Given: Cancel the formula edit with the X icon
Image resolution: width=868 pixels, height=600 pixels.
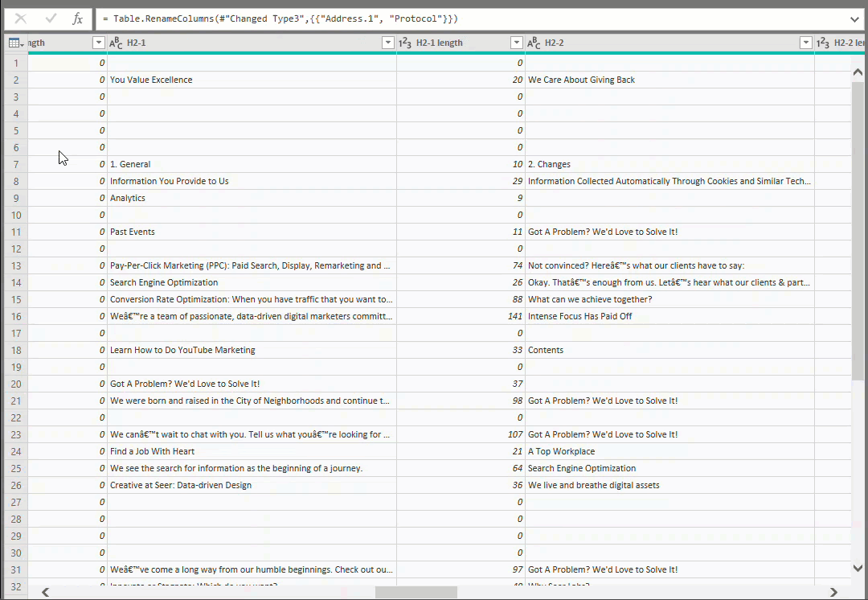Looking at the screenshot, I should click(21, 18).
